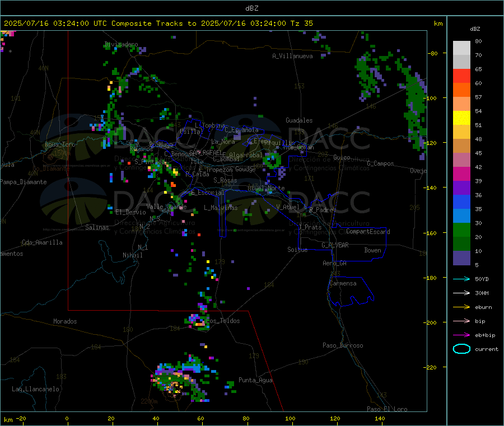The width and height of the screenshot is (504, 426).
Task: Click the 'eb+bip' legend label
Action: (x=485, y=335)
